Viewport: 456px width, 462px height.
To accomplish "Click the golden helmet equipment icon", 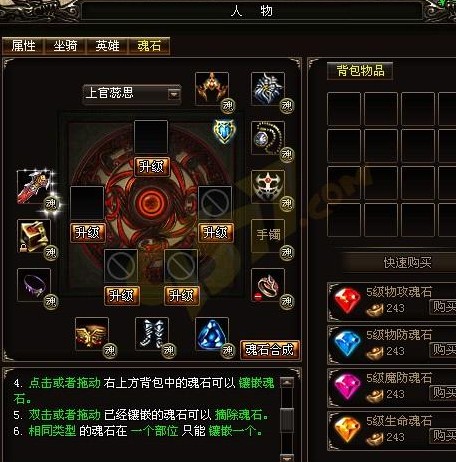I will pos(212,89).
